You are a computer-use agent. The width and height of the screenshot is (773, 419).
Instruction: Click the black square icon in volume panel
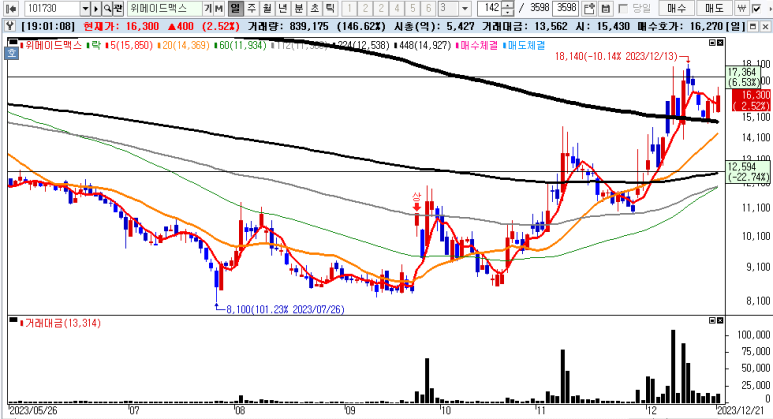pyautogui.click(x=13, y=320)
